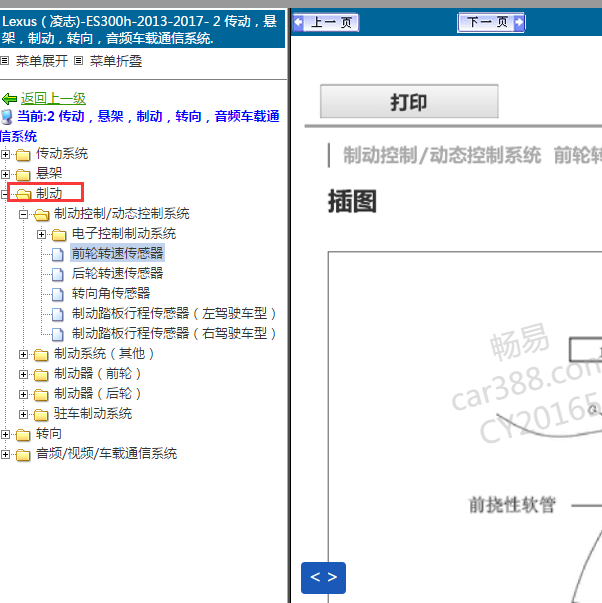Click the current-section computer icon

coord(7,117)
